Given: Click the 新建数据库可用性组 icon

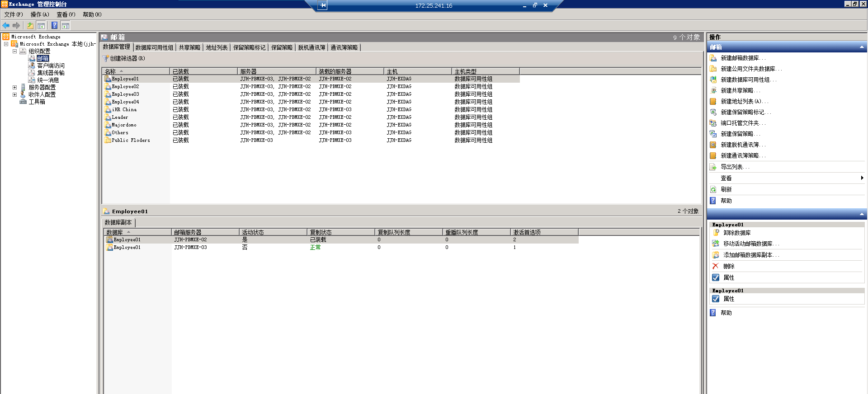Looking at the screenshot, I should (x=713, y=80).
